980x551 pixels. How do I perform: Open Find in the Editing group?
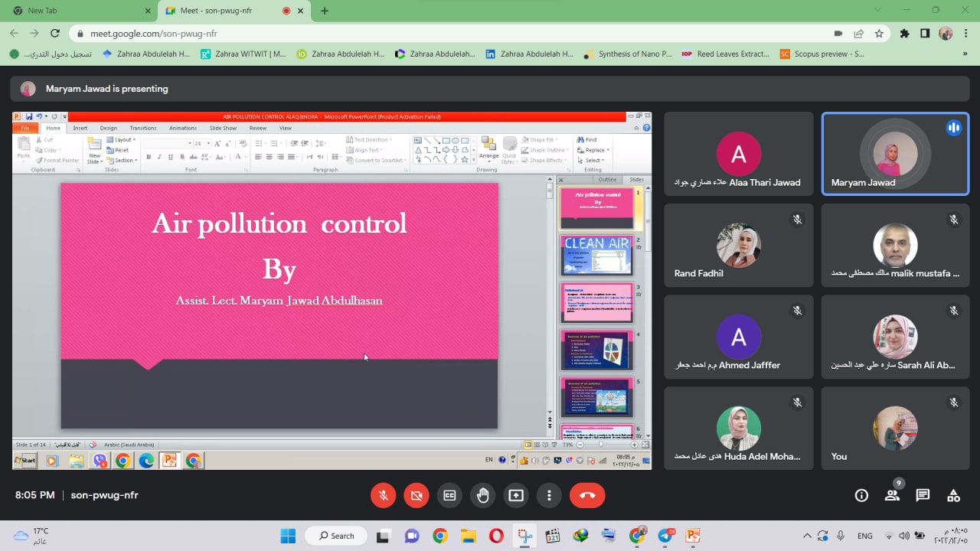point(588,140)
